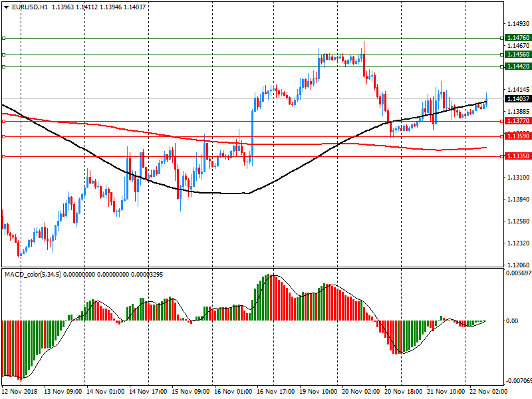Screen dimensions: 532x399
Task: Click the red 1.13350 price label
Action: tap(518, 156)
